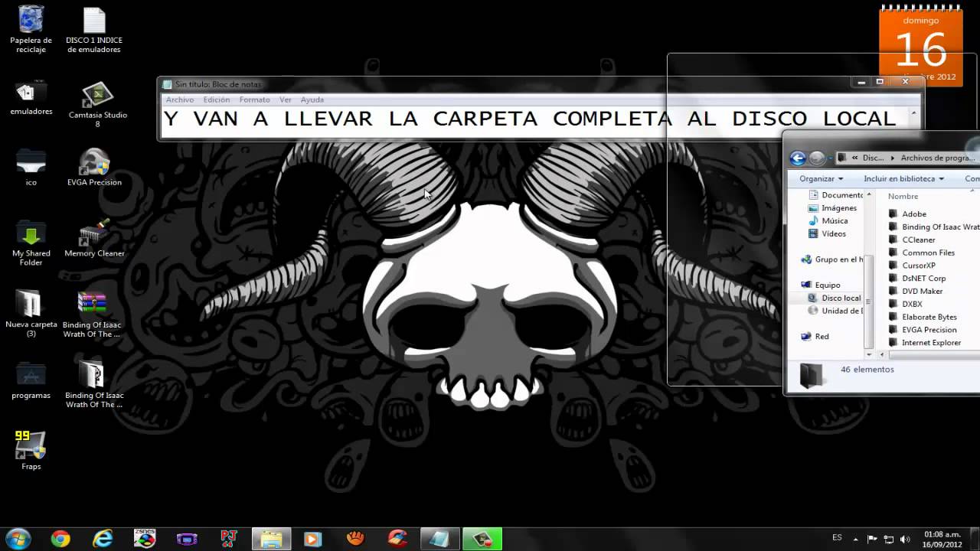Open the network tray icon
This screenshot has height=551, width=980.
pyautogui.click(x=889, y=540)
